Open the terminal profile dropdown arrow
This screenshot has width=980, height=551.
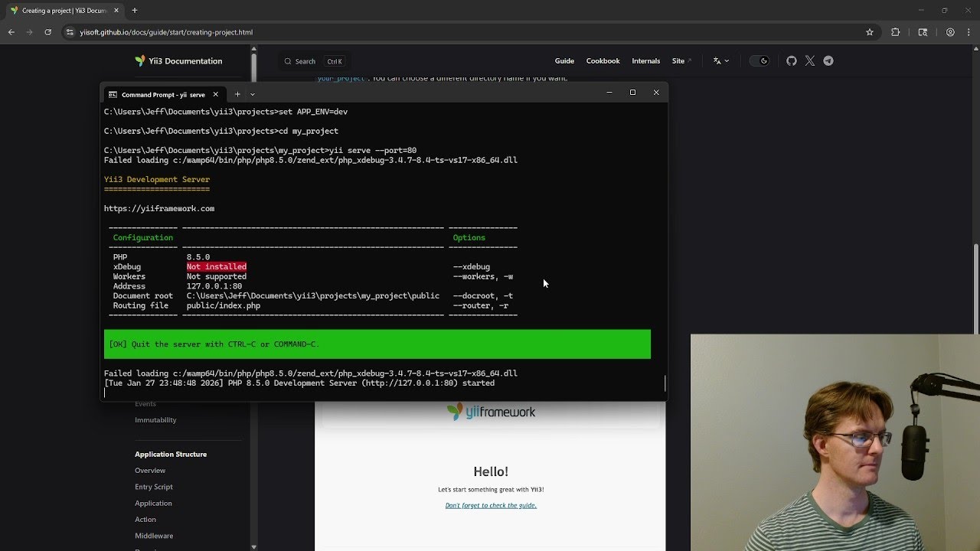point(253,94)
